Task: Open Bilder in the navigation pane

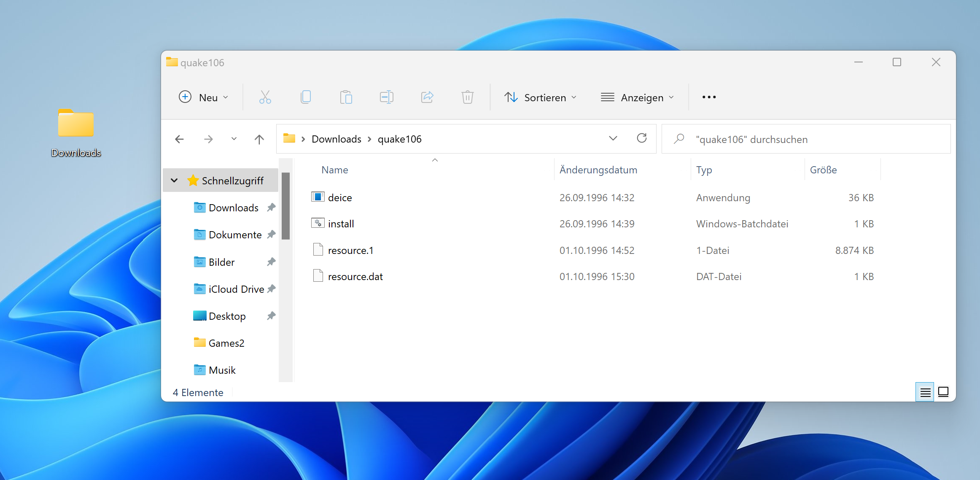Action: [x=222, y=262]
